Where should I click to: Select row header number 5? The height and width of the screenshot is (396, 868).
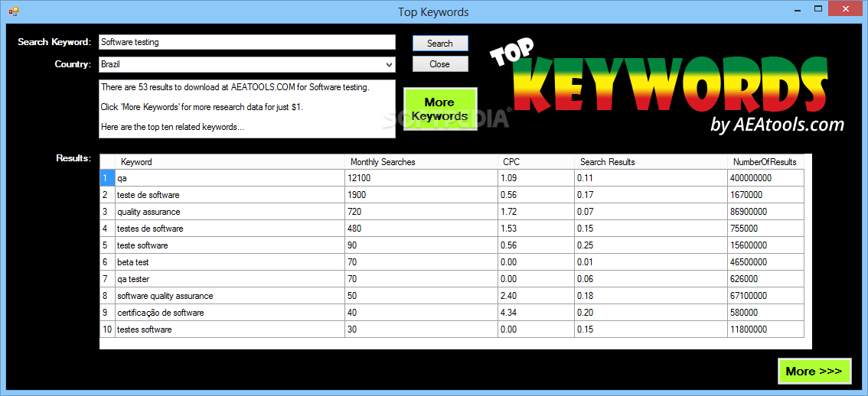tap(107, 245)
